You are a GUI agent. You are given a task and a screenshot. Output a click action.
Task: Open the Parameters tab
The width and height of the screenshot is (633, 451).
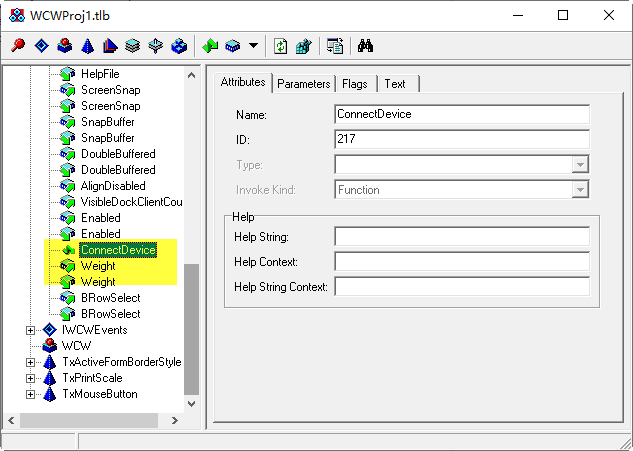point(304,84)
